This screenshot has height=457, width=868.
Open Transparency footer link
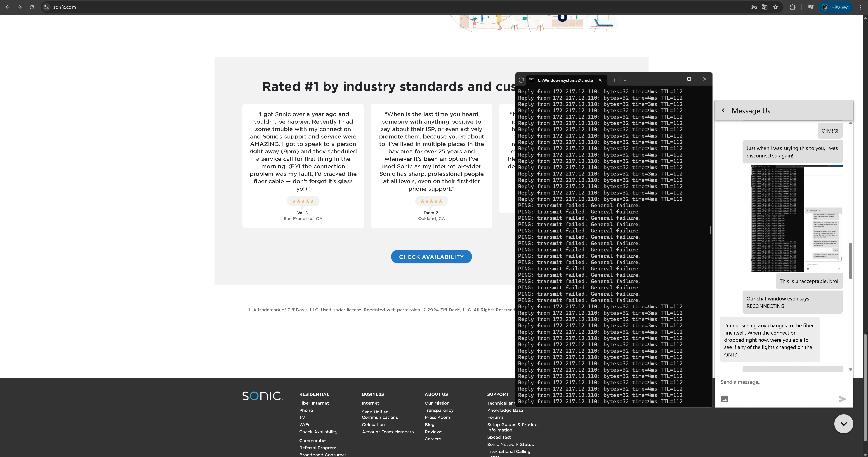click(439, 410)
